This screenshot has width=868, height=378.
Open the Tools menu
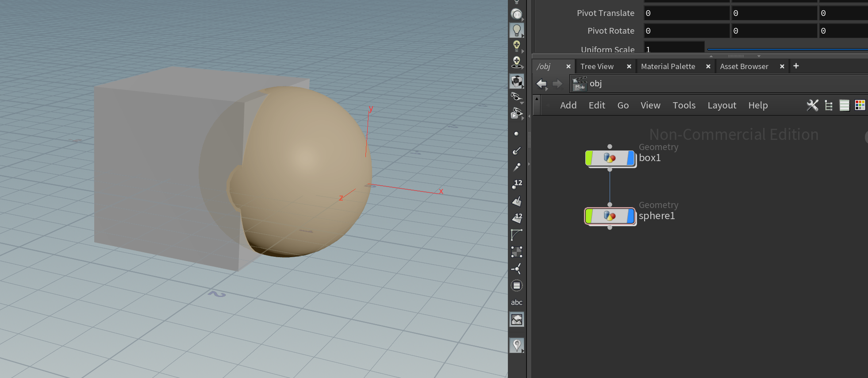point(684,105)
